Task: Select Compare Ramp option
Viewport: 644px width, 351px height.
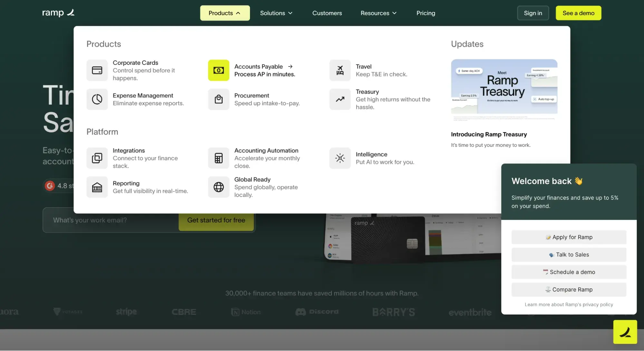Action: 569,289
